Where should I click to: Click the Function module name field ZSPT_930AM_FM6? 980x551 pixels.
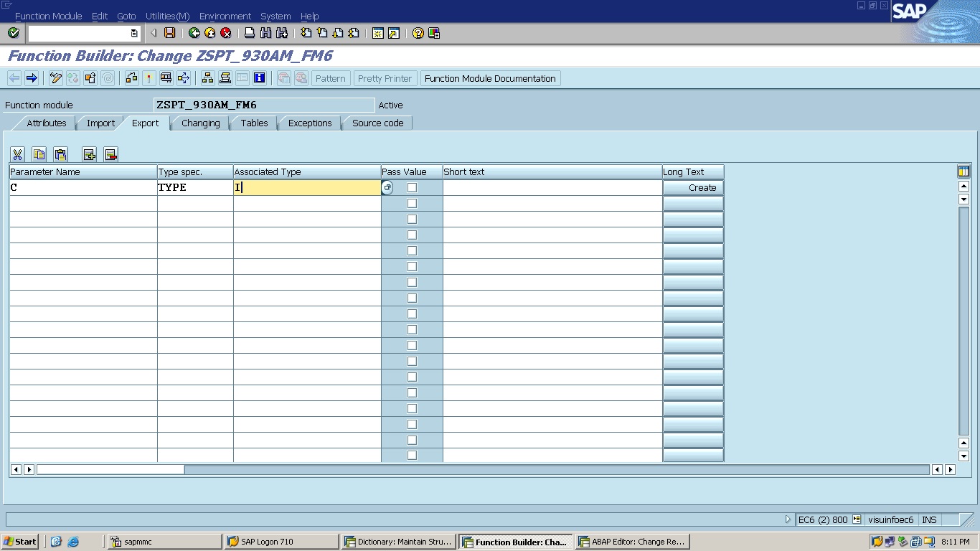coord(264,105)
